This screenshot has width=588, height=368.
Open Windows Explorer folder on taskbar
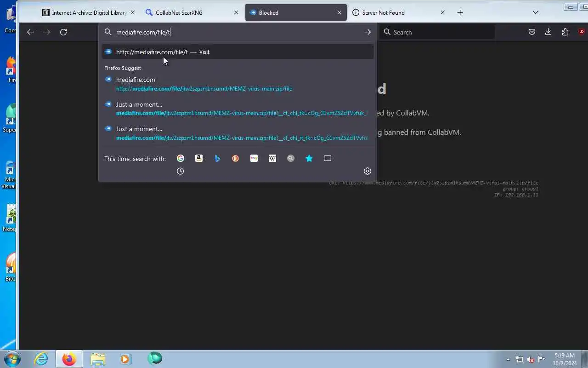point(97,358)
